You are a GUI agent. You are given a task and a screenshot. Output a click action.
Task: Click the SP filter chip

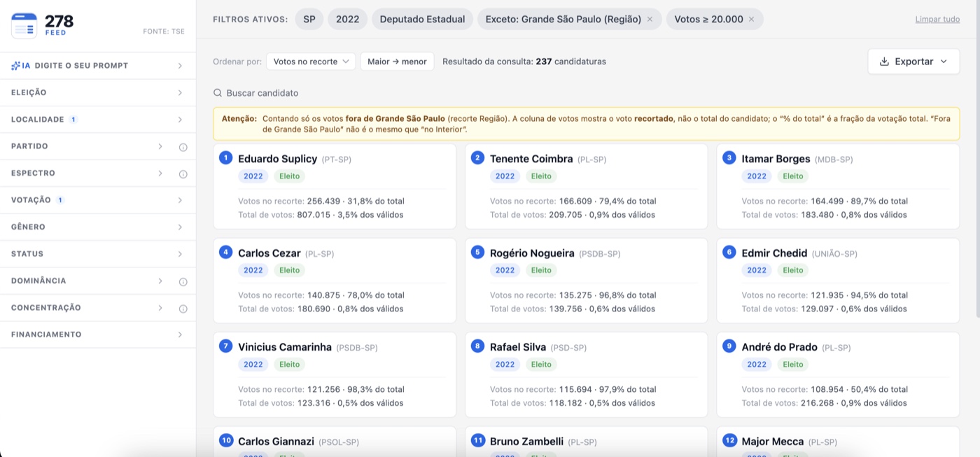309,20
